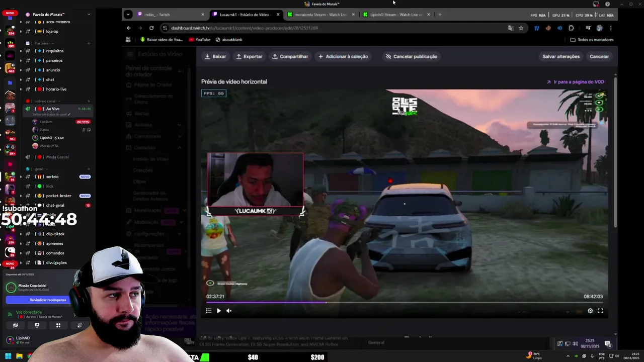
Task: Click Discord screen share icon
Action: click(37, 325)
